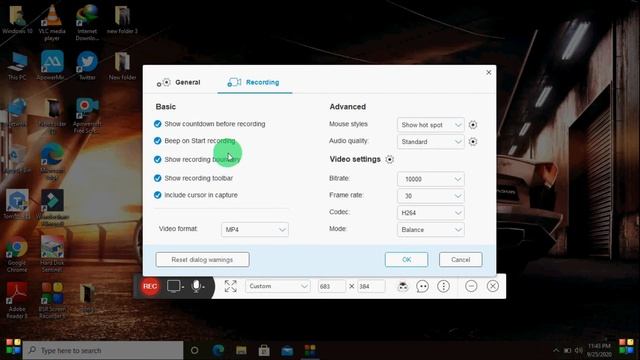The image size is (640, 360).
Task: Select Adobe Reader desktop shortcut
Action: click(x=17, y=301)
